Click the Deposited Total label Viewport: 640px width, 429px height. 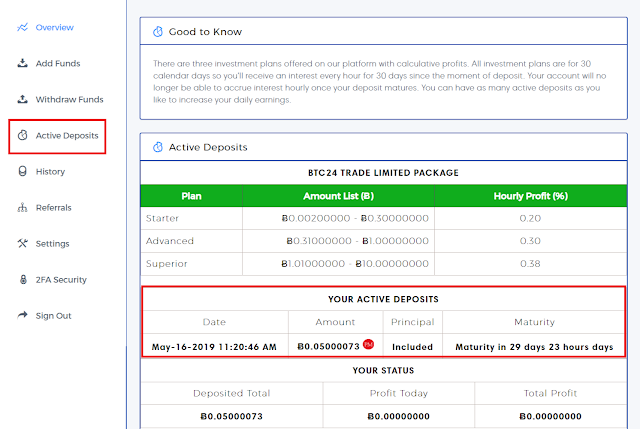pyautogui.click(x=231, y=393)
